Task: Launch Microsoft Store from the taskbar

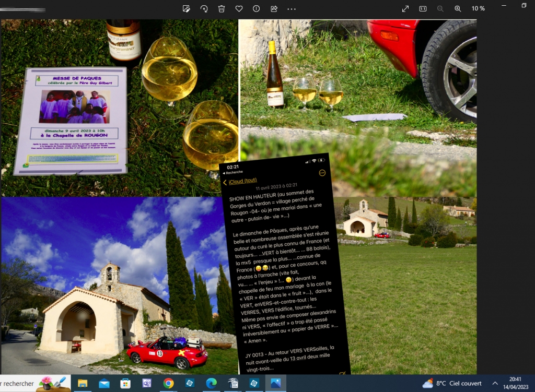Action: click(125, 384)
